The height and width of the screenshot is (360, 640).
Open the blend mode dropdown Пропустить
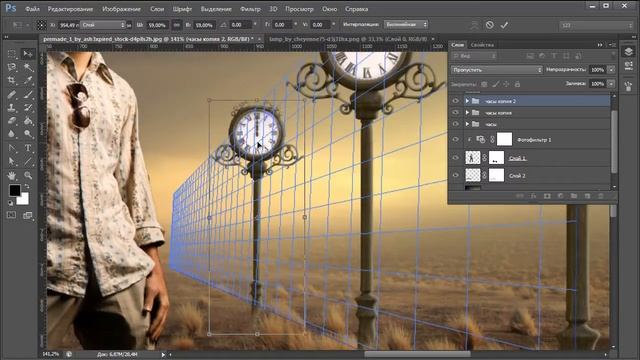point(497,70)
